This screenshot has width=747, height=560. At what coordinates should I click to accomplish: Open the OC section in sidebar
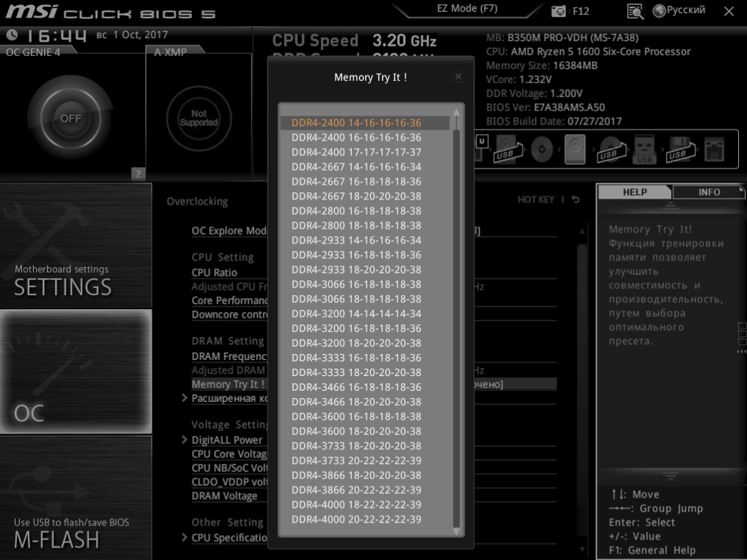[77, 372]
